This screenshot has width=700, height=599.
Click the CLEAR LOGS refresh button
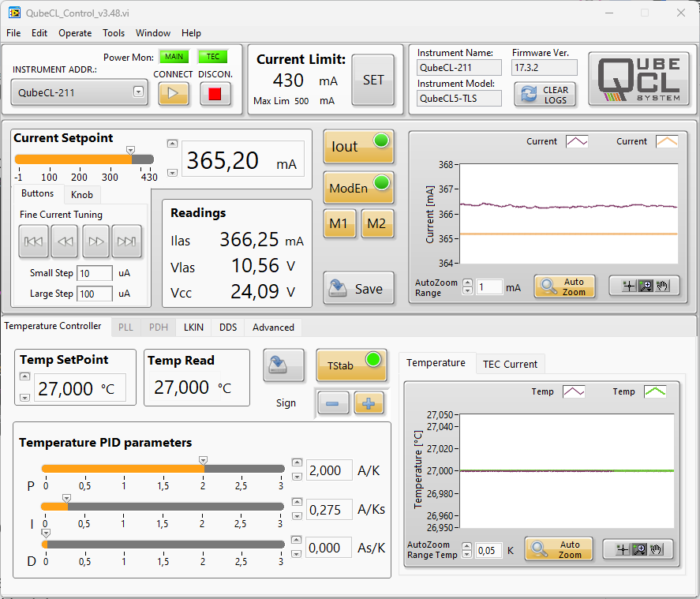click(545, 95)
